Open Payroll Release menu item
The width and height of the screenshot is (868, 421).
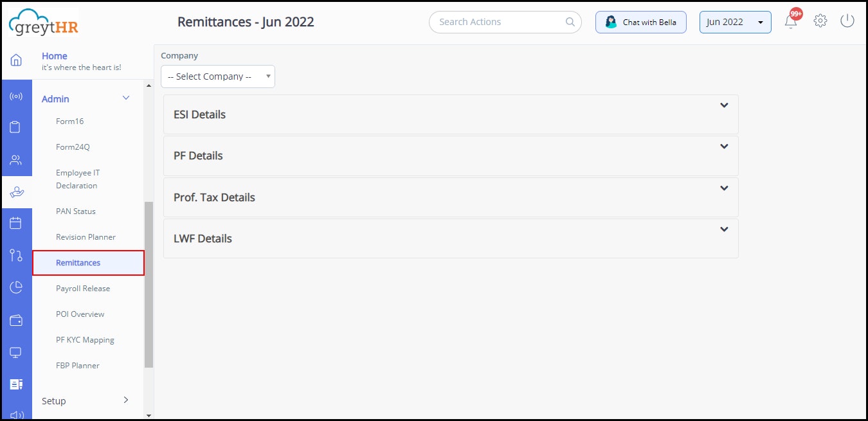pos(83,289)
